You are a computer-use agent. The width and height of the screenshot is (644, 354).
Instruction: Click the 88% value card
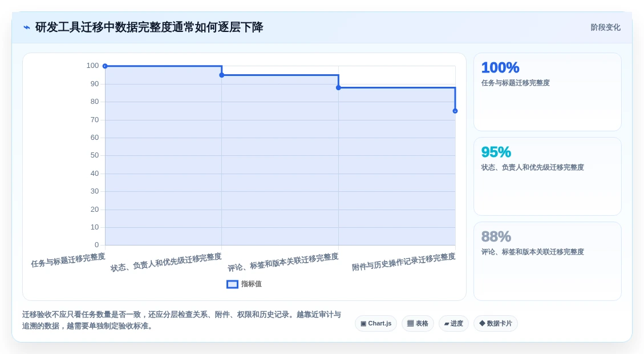click(548, 261)
